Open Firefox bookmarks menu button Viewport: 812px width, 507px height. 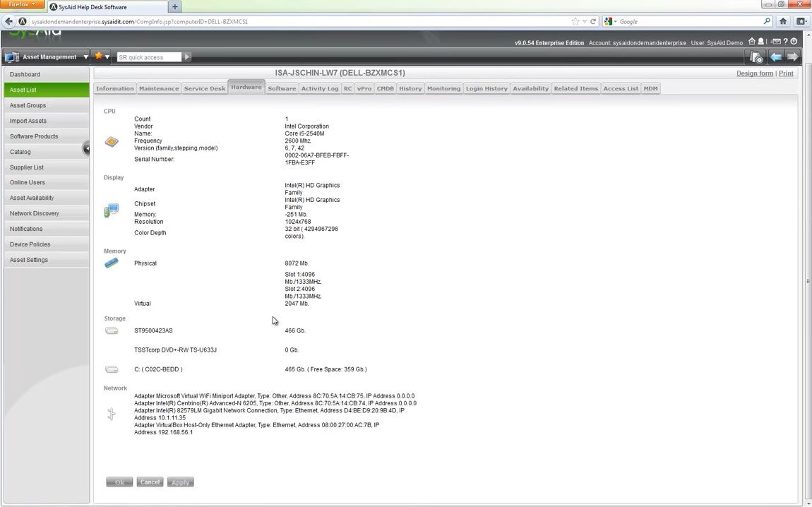pyautogui.click(x=801, y=21)
